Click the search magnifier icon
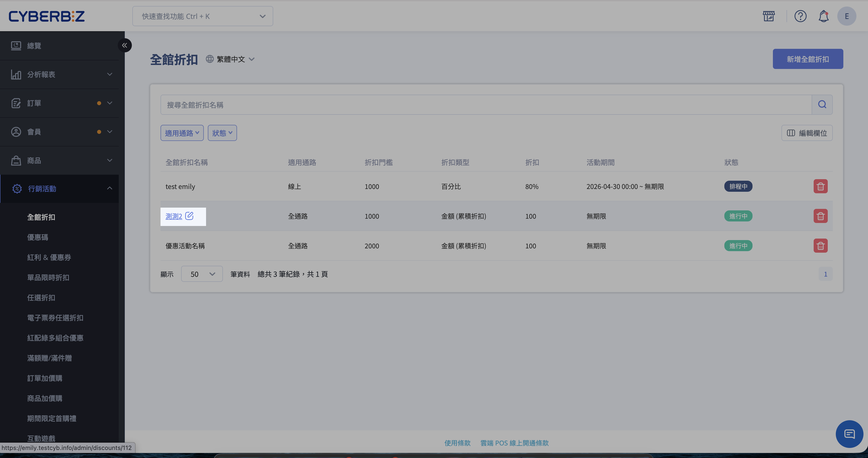 (822, 105)
